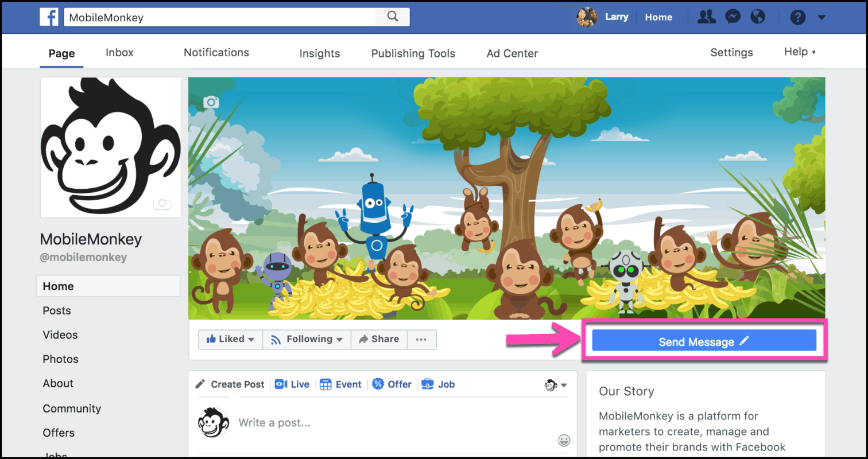The width and height of the screenshot is (868, 459).
Task: Open About in the left sidebar
Action: click(x=58, y=383)
